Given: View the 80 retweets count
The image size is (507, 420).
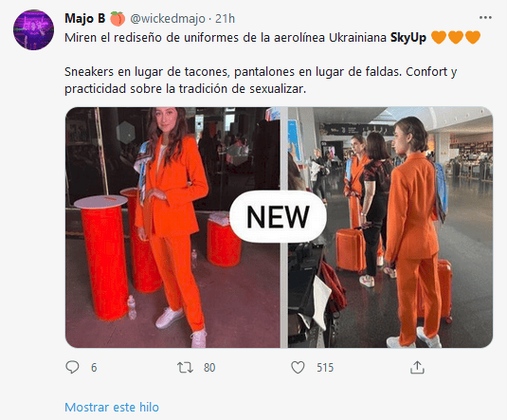Looking at the screenshot, I should (x=209, y=368).
